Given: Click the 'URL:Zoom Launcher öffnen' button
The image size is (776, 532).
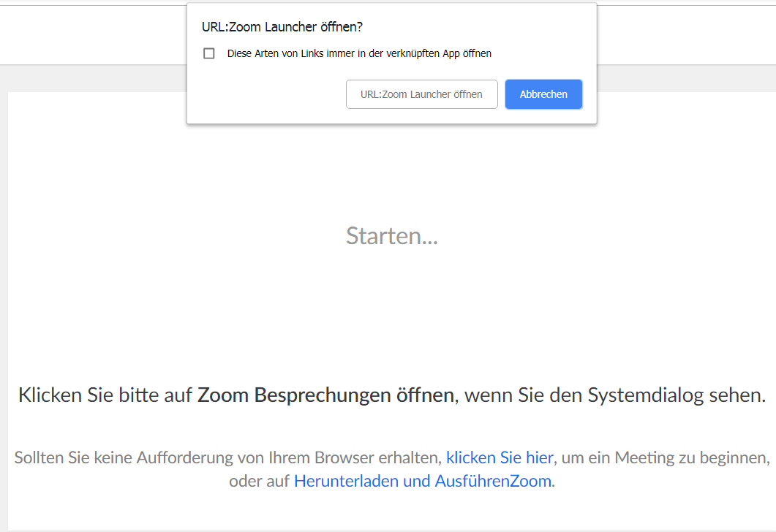Looking at the screenshot, I should tap(422, 94).
